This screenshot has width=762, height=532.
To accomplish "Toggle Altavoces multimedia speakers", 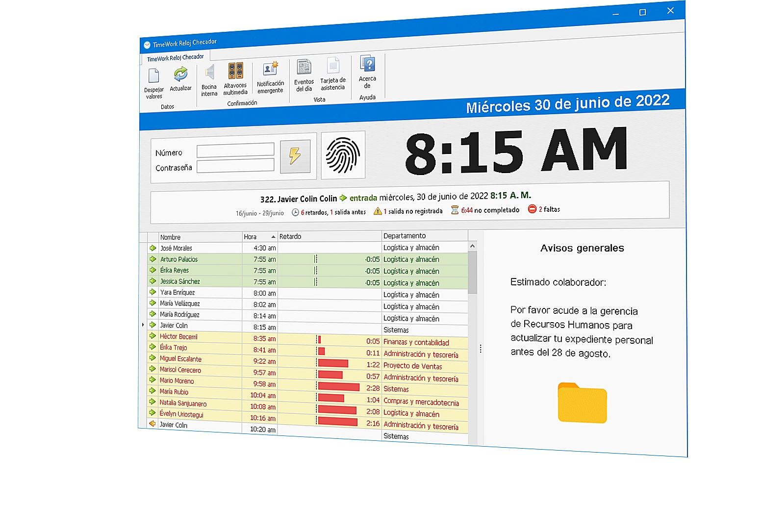I will point(235,72).
